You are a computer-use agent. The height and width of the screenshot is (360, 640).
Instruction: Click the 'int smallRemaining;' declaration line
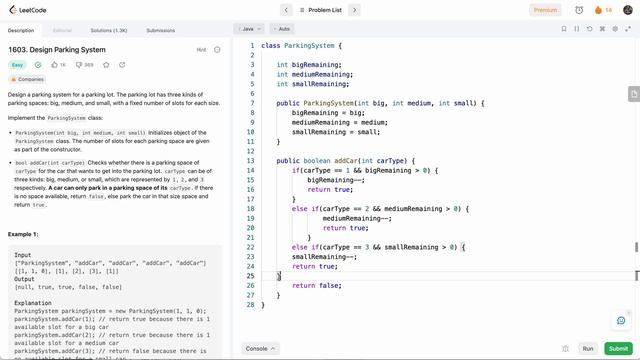click(313, 84)
